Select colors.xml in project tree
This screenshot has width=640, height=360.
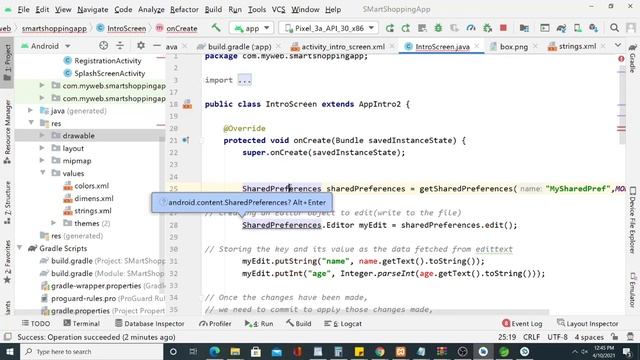click(x=86, y=186)
